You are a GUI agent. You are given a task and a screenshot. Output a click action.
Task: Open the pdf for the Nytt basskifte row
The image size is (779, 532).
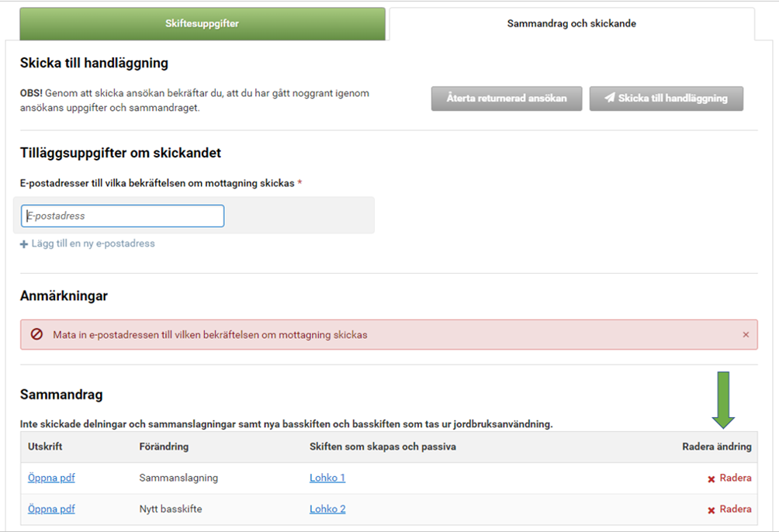pyautogui.click(x=51, y=509)
